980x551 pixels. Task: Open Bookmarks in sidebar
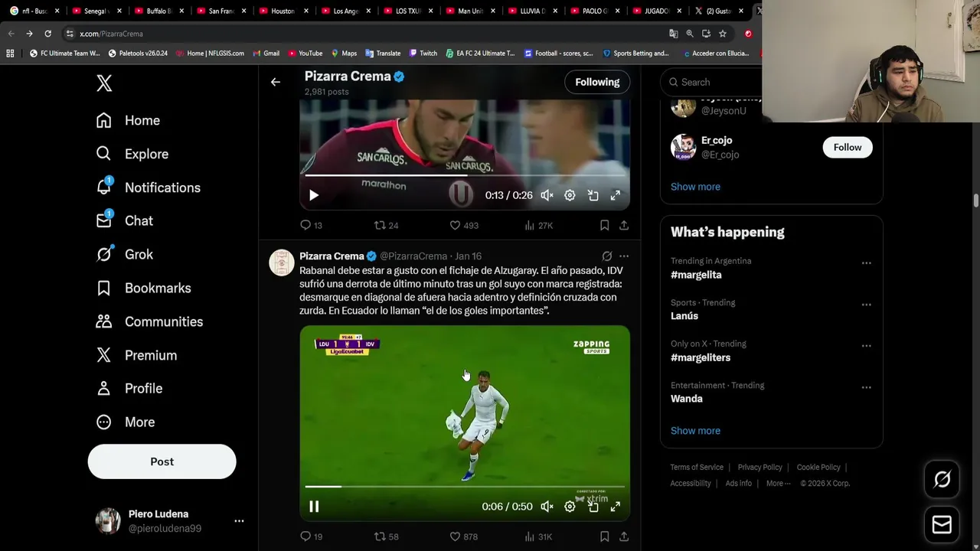[143, 288]
